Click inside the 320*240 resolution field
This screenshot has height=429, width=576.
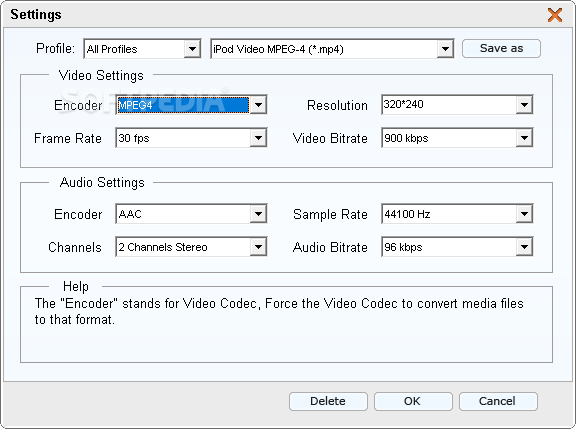tap(449, 105)
